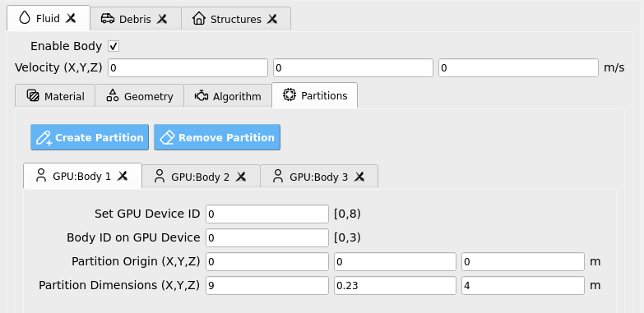
Task: Close the GPU:Body 1 tab
Action: point(123,176)
